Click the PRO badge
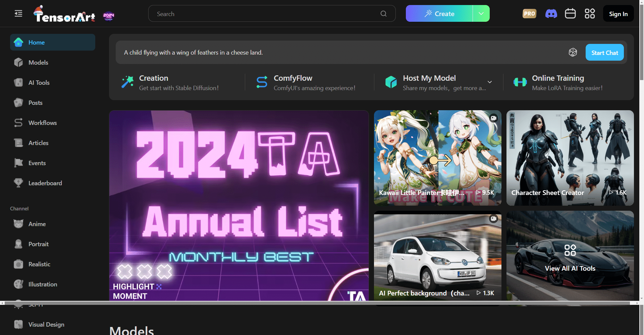 529,13
